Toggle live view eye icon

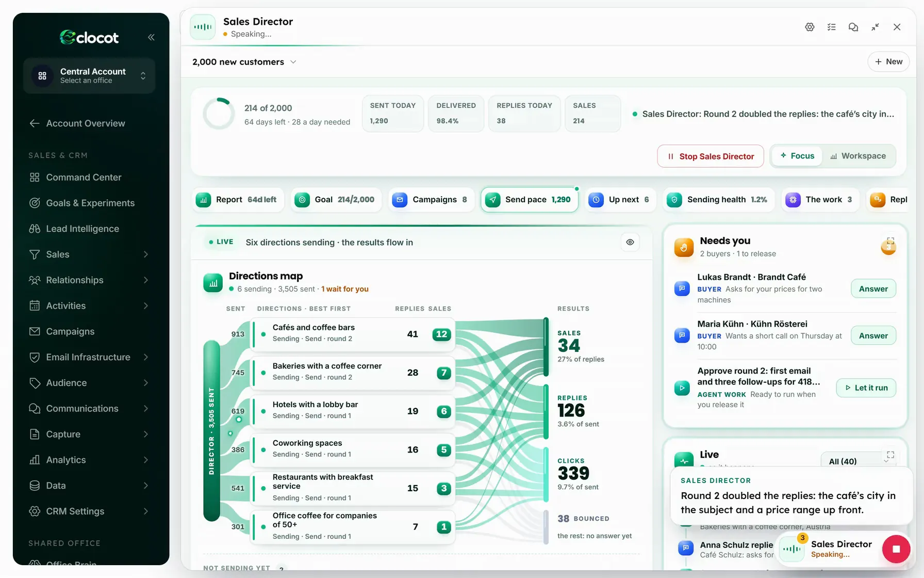pos(630,242)
